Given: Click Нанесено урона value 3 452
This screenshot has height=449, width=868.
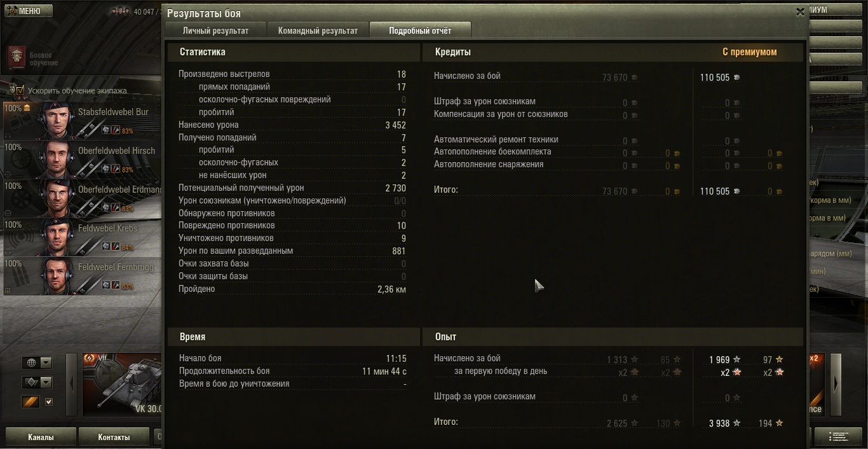Looking at the screenshot, I should tap(395, 125).
